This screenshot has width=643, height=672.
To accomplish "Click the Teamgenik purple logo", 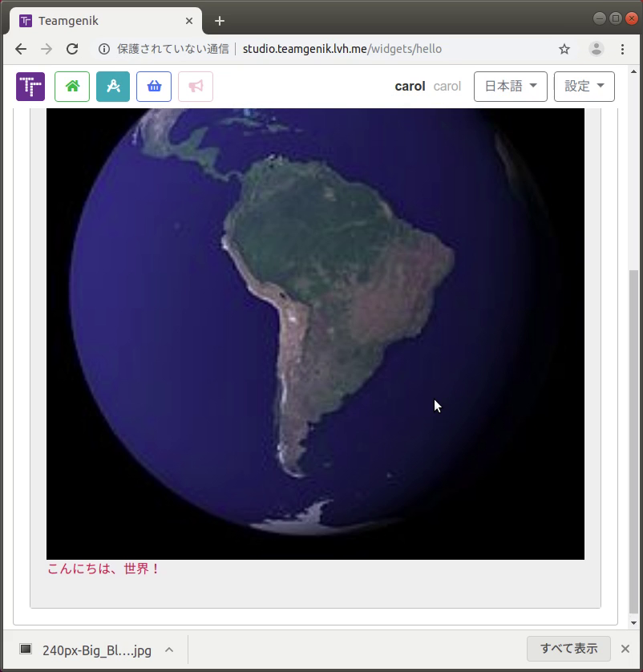I will click(30, 87).
